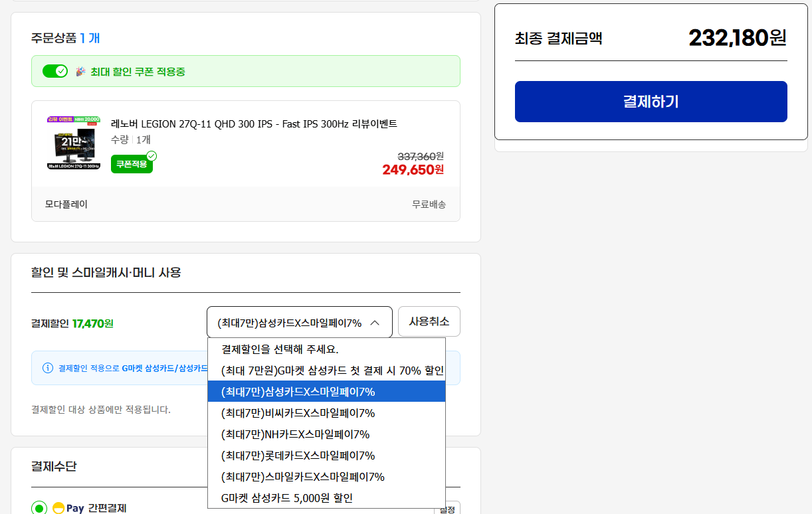Select 결제할인을 선택해 주세요 option
The image size is (812, 514).
326,349
